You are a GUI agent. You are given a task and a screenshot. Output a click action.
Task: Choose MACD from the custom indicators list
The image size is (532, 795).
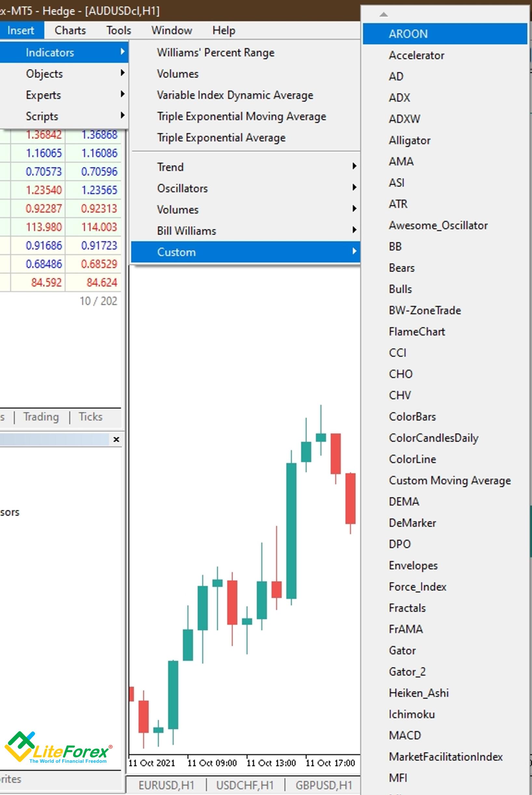click(x=406, y=735)
